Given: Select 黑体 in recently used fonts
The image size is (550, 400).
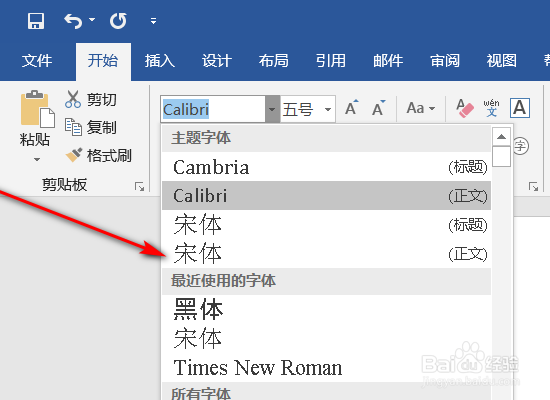Looking at the screenshot, I should tap(326, 309).
